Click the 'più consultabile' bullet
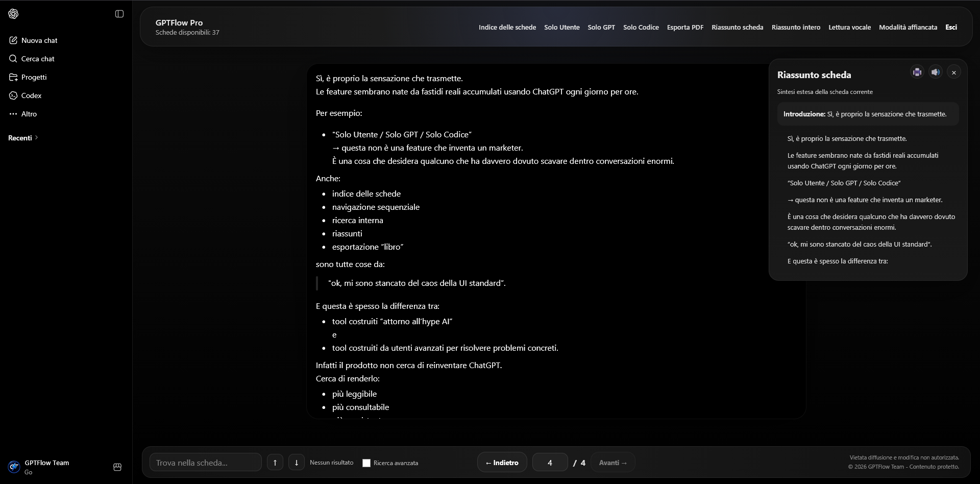The height and width of the screenshot is (484, 980). (360, 407)
